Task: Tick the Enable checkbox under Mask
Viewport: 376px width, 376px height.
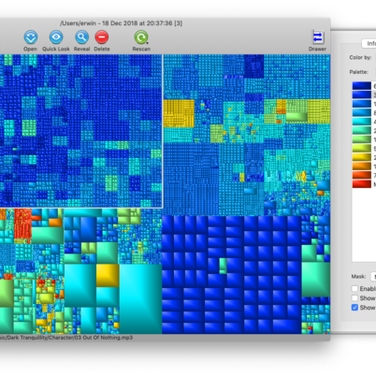Action: tap(355, 289)
